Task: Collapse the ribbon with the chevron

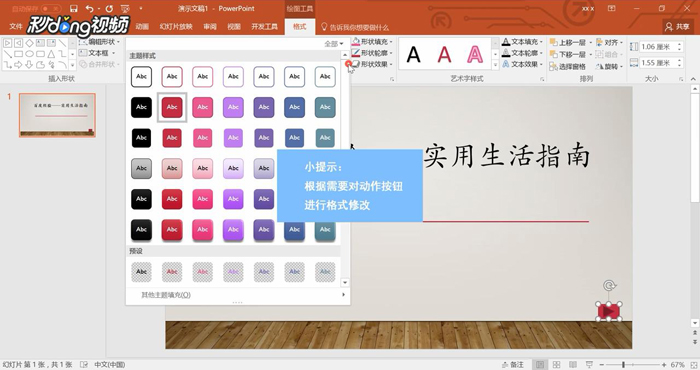Action: [693, 79]
